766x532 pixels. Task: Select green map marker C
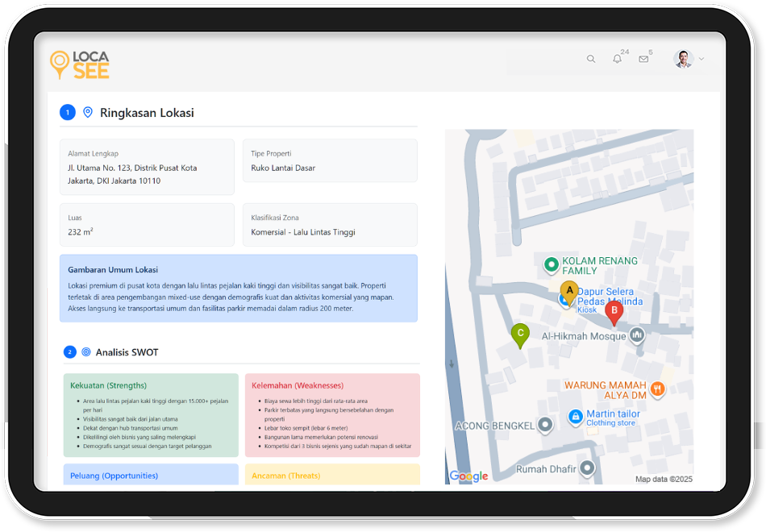(x=520, y=336)
